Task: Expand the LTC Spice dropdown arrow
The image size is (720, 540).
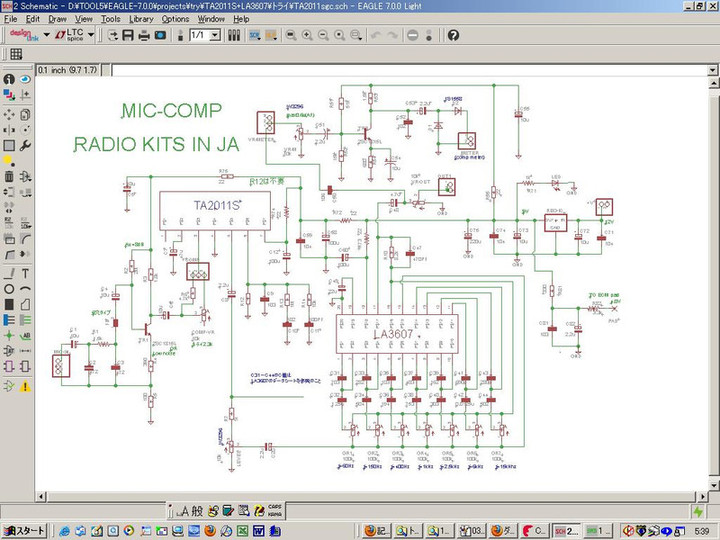Action: pos(91,35)
